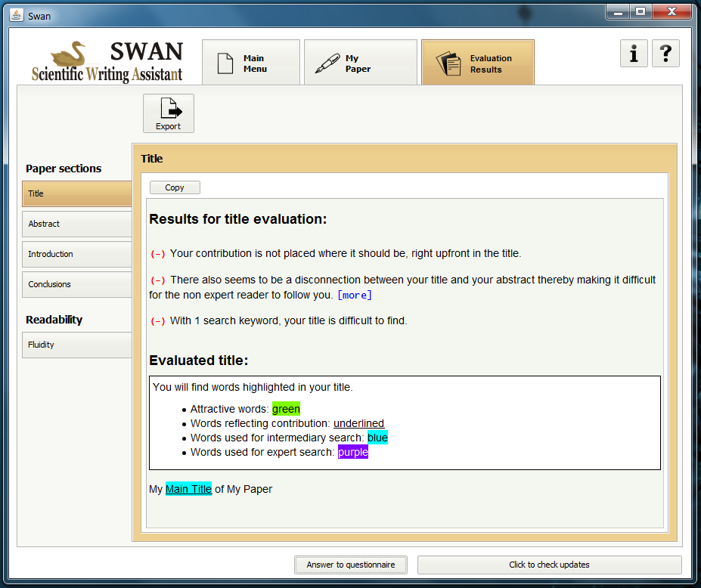The width and height of the screenshot is (701, 588).
Task: Follow the [more] link
Action: click(x=355, y=296)
